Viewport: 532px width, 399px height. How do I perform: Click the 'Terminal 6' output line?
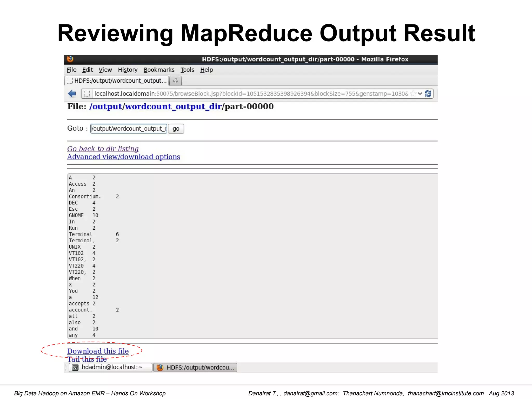[94, 234]
